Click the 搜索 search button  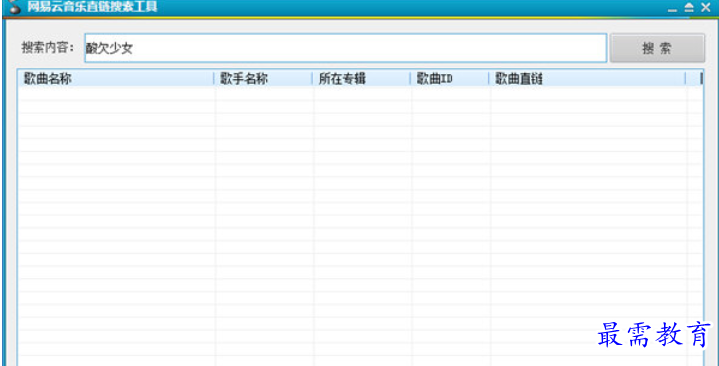tap(657, 48)
